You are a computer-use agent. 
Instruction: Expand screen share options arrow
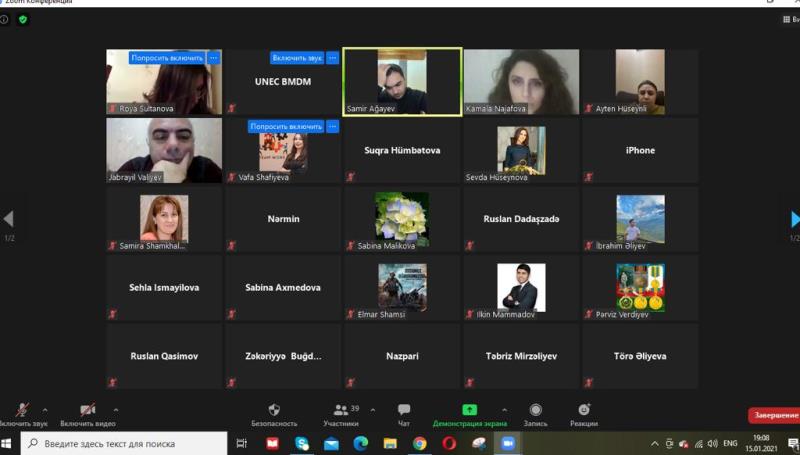coord(504,410)
